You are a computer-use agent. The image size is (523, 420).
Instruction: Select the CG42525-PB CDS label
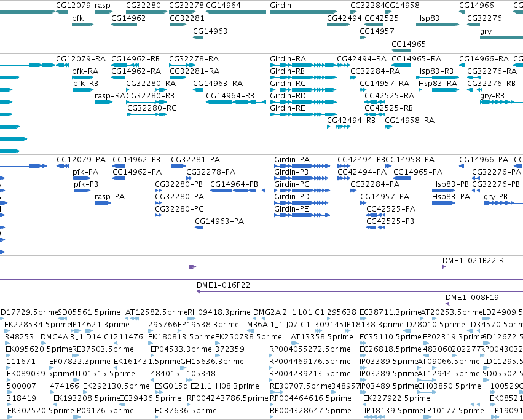pos(390,221)
